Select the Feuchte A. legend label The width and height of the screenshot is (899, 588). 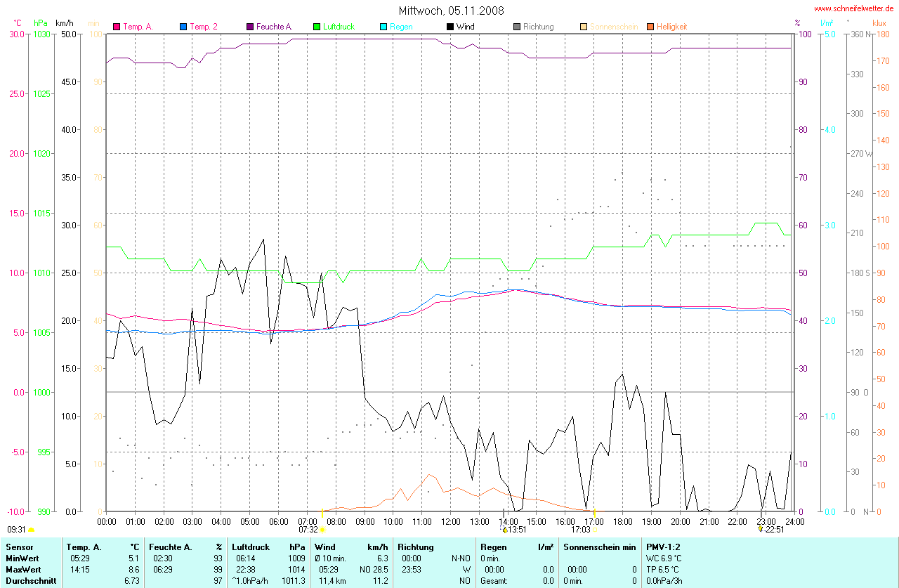pyautogui.click(x=275, y=27)
